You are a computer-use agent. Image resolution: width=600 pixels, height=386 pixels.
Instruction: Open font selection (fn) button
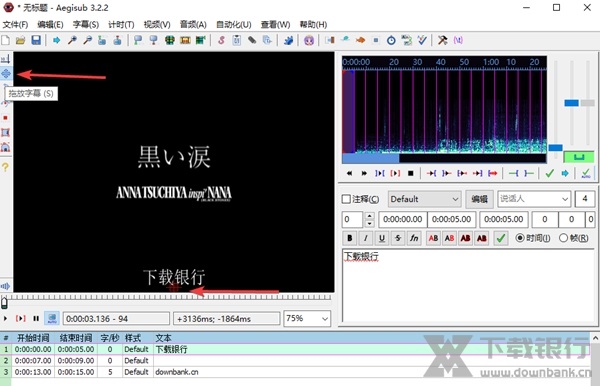[x=414, y=238]
